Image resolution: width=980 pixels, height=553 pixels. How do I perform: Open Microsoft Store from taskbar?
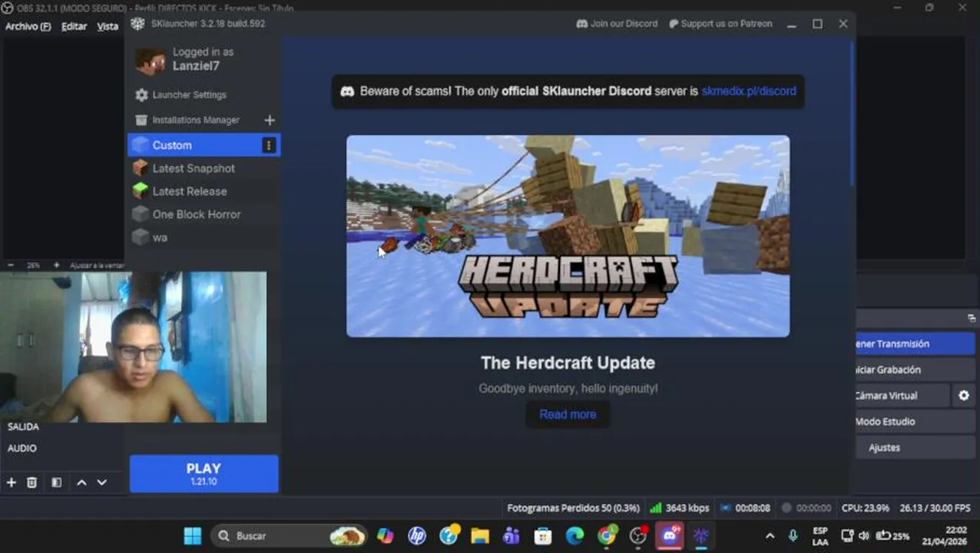click(x=543, y=536)
